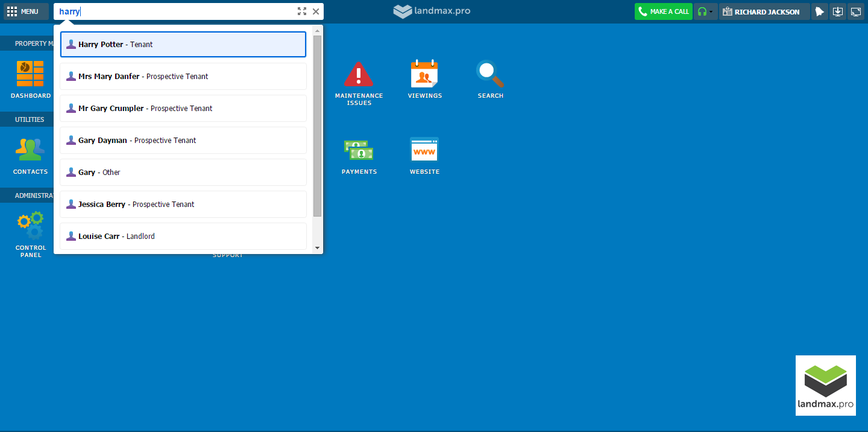This screenshot has height=432, width=868.
Task: Open the Contacts module
Action: click(30, 150)
